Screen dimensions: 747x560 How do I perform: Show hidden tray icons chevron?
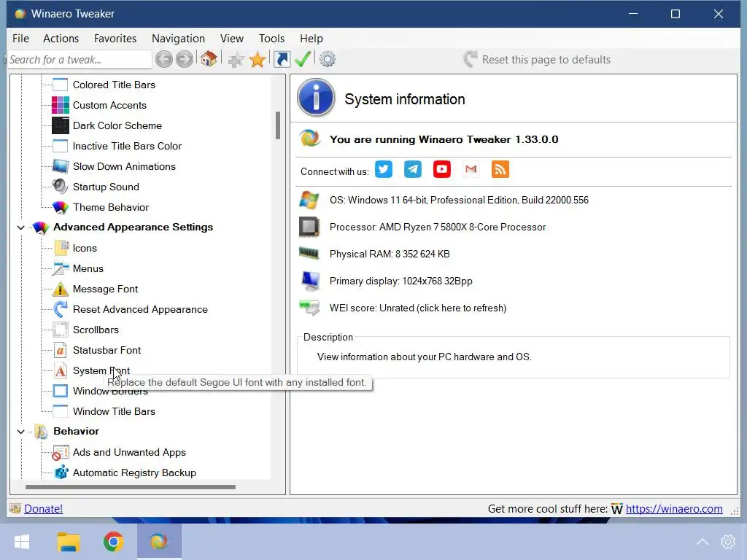[x=703, y=542]
